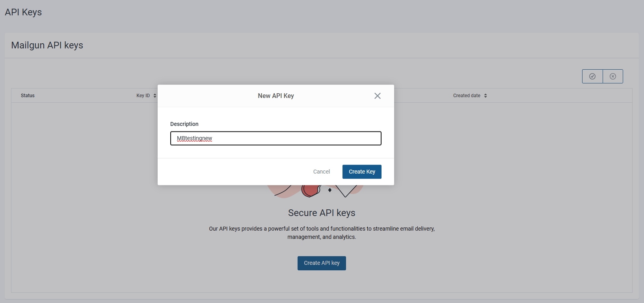
Task: Click the Secure API keys heading
Action: pos(322,213)
